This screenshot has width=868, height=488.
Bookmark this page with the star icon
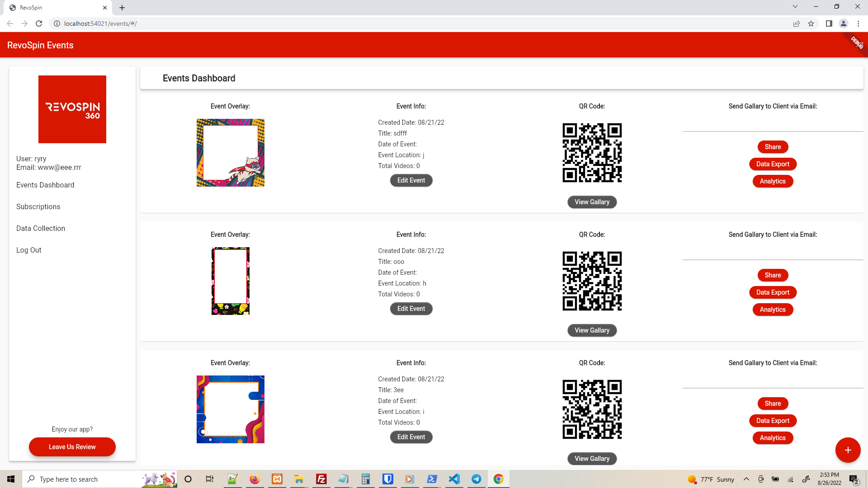811,23
